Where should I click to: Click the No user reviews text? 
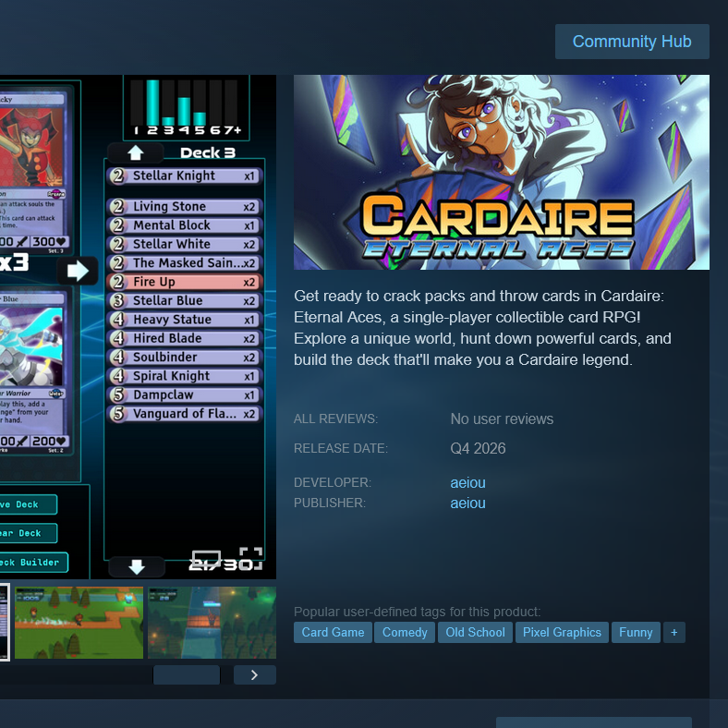point(502,419)
